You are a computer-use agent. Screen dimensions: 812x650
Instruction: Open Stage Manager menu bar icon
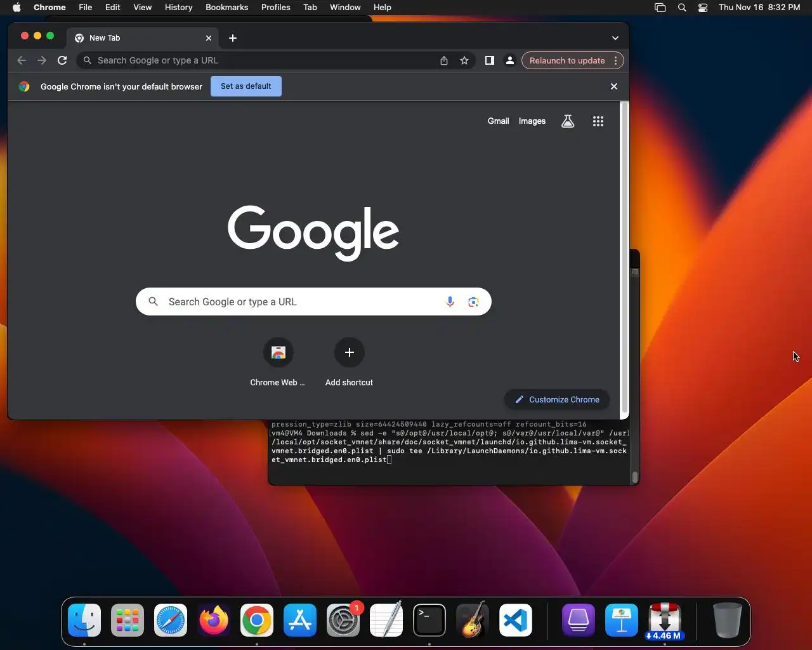pyautogui.click(x=660, y=7)
